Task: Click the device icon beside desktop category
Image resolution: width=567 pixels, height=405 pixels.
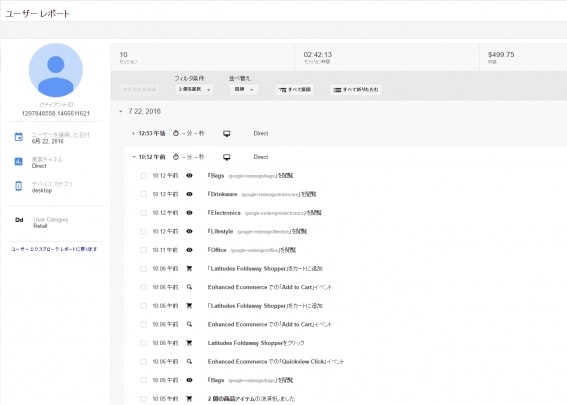Action: (x=18, y=186)
